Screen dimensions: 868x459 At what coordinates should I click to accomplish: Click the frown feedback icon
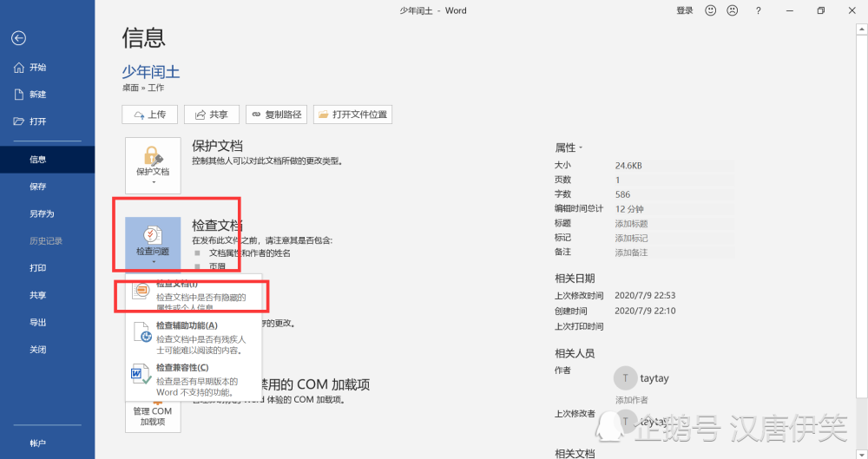(x=733, y=10)
